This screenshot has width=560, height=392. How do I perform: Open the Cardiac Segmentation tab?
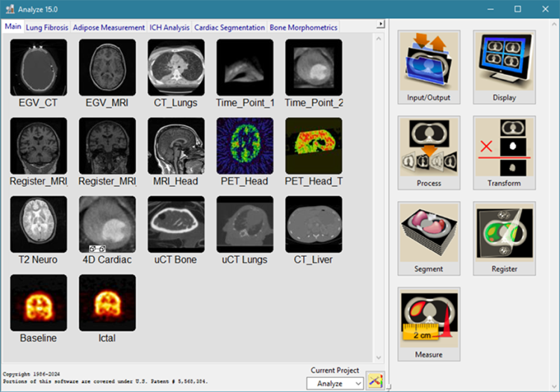point(229,28)
